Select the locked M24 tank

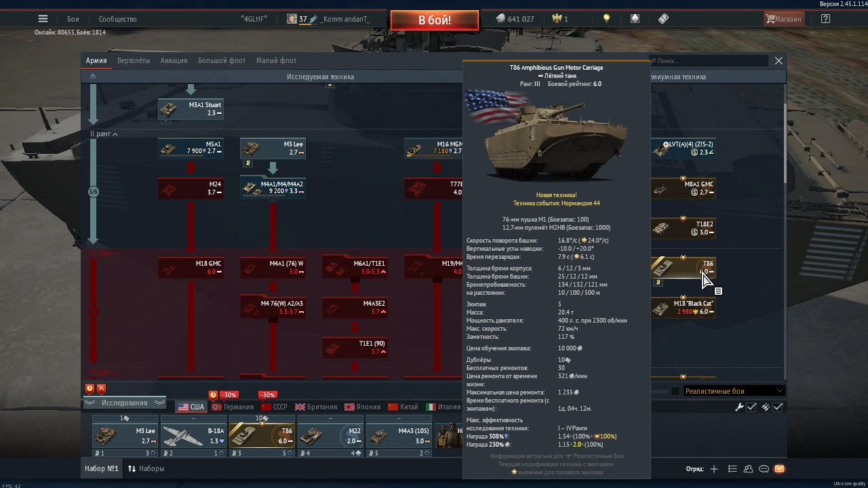point(191,188)
